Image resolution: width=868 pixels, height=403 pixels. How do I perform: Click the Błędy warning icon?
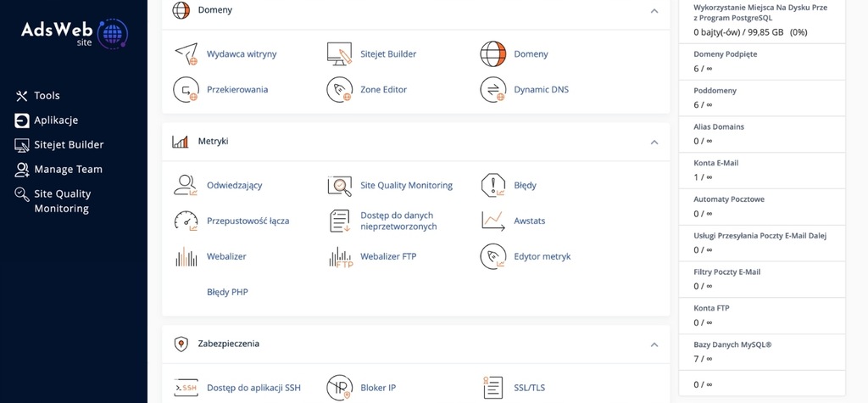pos(492,185)
